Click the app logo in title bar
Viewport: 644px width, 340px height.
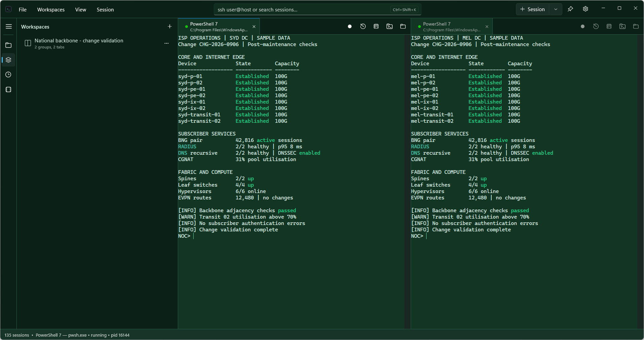[x=9, y=9]
